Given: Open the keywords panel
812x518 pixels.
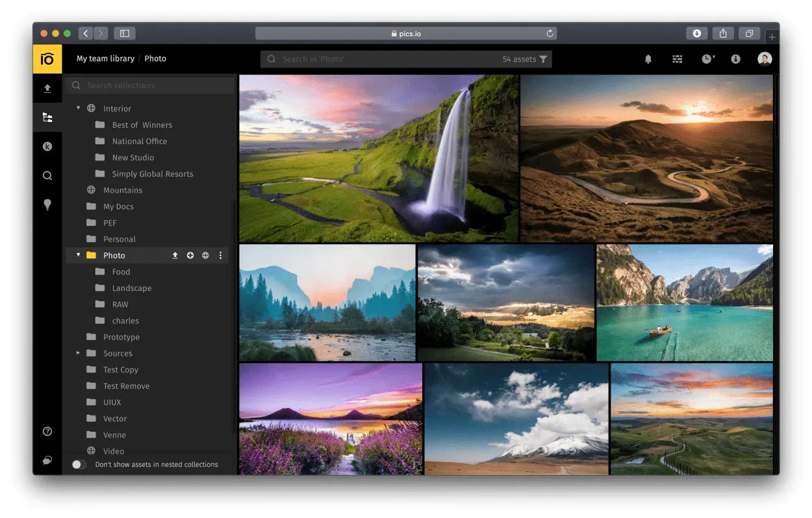Looking at the screenshot, I should tap(47, 146).
